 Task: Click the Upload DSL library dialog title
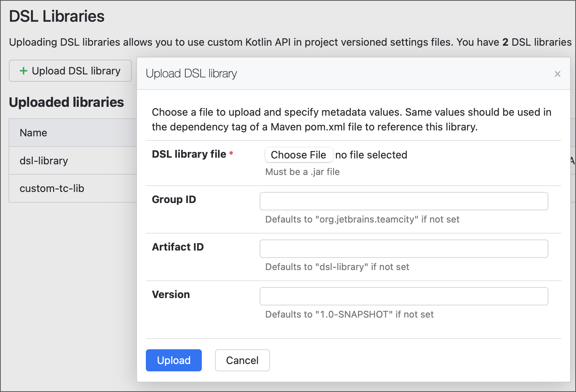(x=191, y=74)
